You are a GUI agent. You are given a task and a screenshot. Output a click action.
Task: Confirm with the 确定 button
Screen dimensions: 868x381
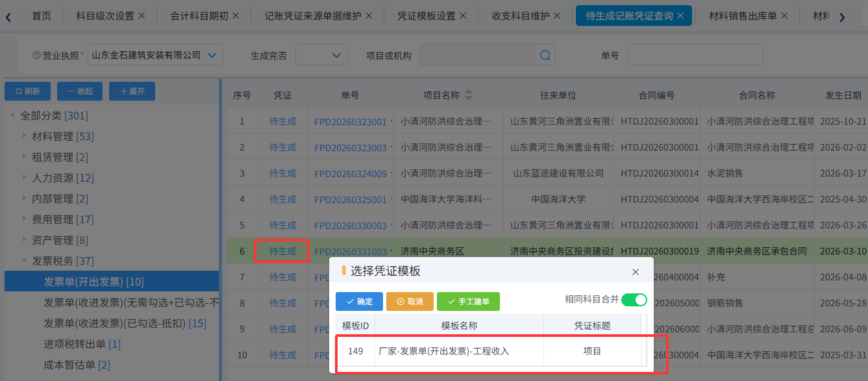360,302
